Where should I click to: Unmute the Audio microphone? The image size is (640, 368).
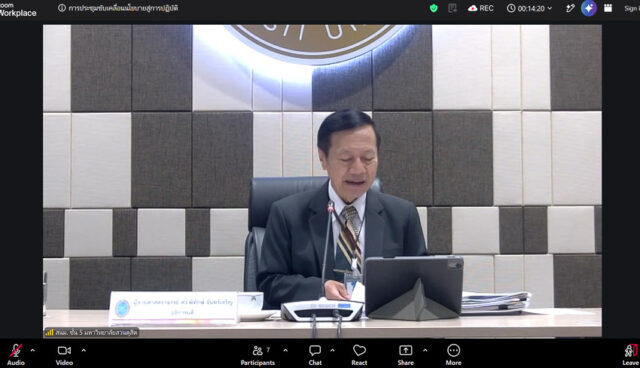(x=16, y=354)
